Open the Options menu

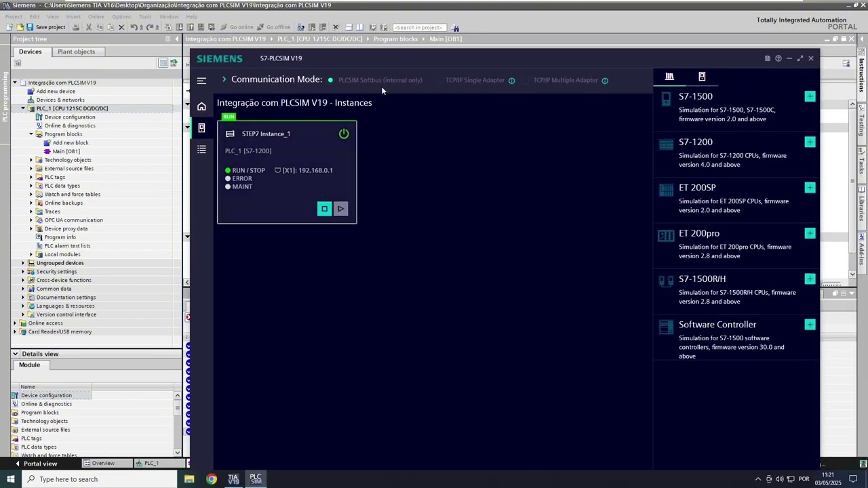click(x=121, y=16)
